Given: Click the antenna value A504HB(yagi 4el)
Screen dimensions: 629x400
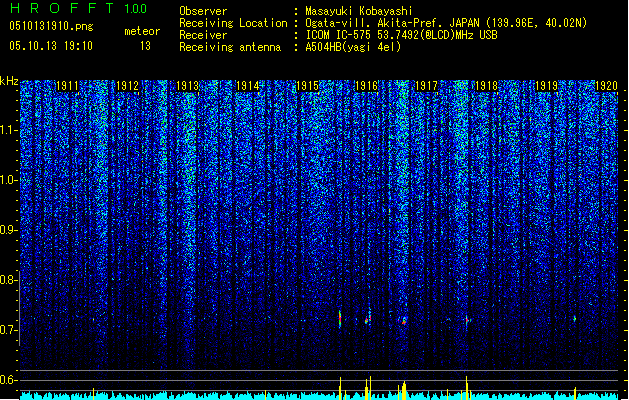Looking at the screenshot, I should pos(353,47).
